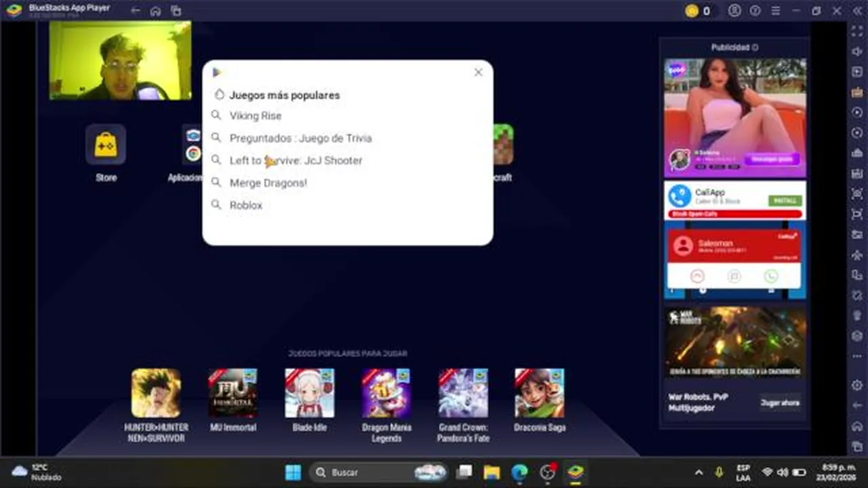
Task: Click the INSTALL button on CallApp ad
Action: tap(785, 201)
